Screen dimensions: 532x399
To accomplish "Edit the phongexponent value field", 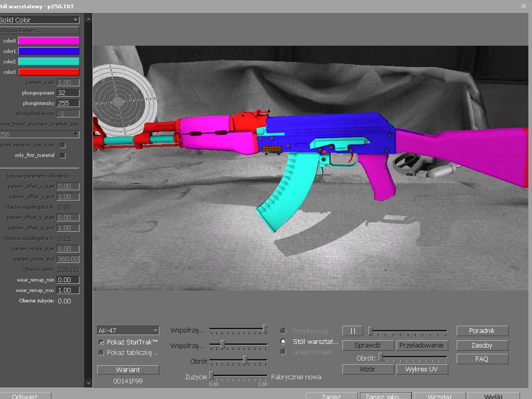I will click(68, 92).
